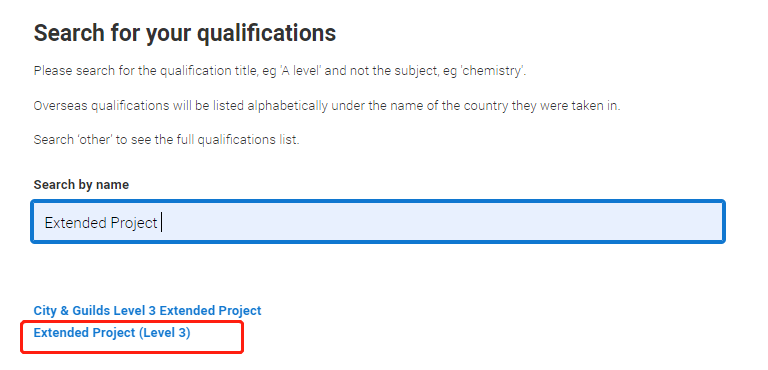
Task: Click the word 'alphabetically' in the overseas note
Action: tap(287, 105)
